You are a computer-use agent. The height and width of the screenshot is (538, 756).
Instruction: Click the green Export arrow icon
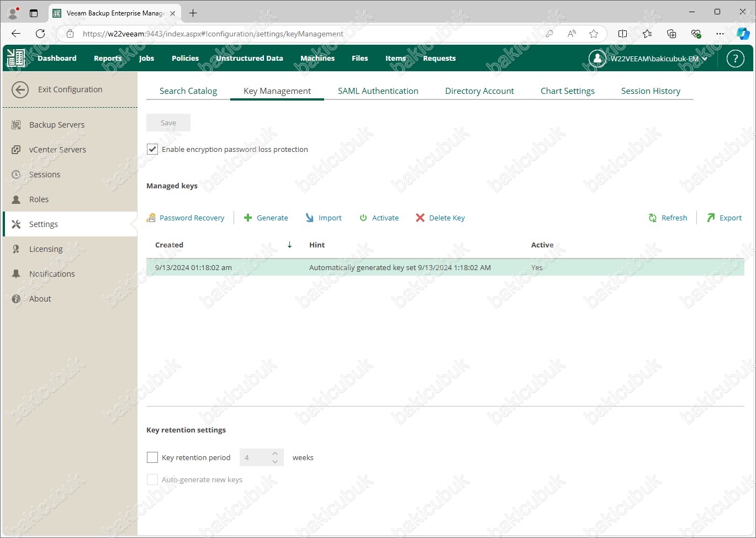tap(711, 218)
